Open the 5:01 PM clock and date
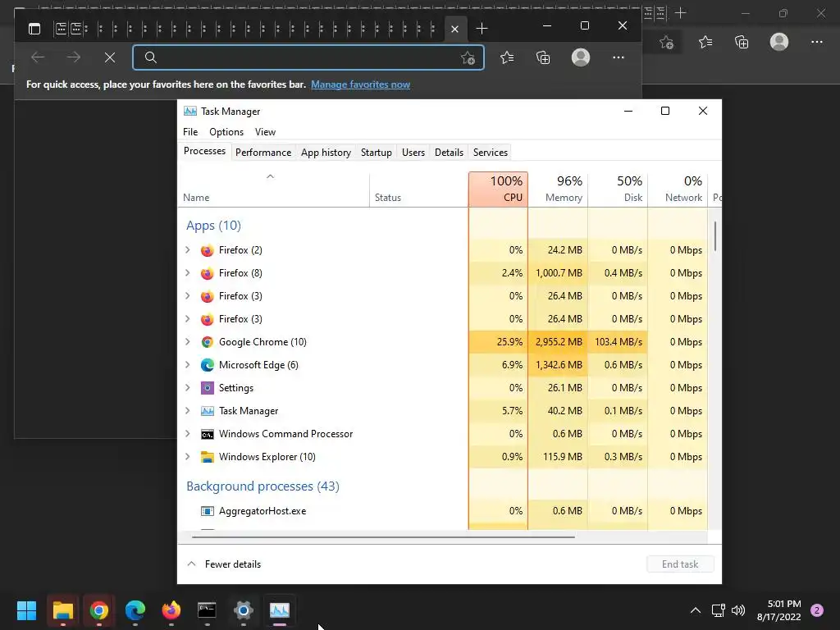 click(779, 610)
